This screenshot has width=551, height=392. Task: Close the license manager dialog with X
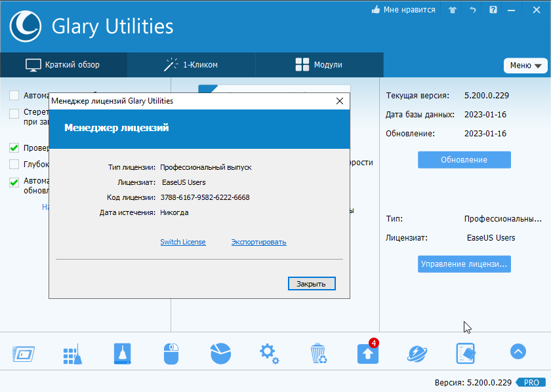point(340,101)
